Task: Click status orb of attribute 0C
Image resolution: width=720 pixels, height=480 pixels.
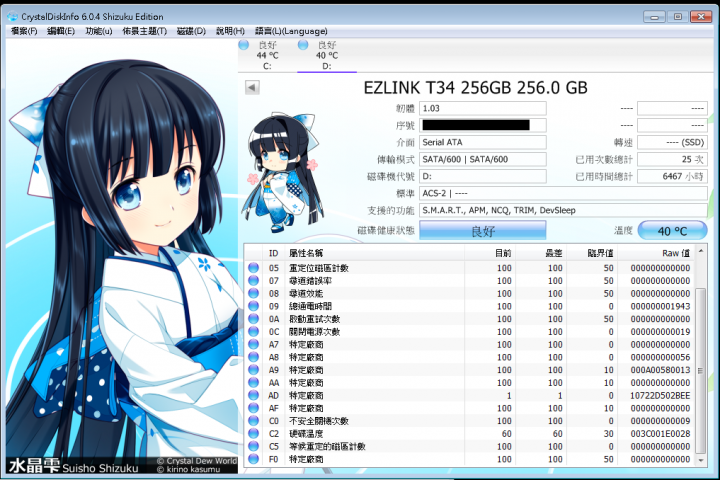Action: [x=253, y=332]
